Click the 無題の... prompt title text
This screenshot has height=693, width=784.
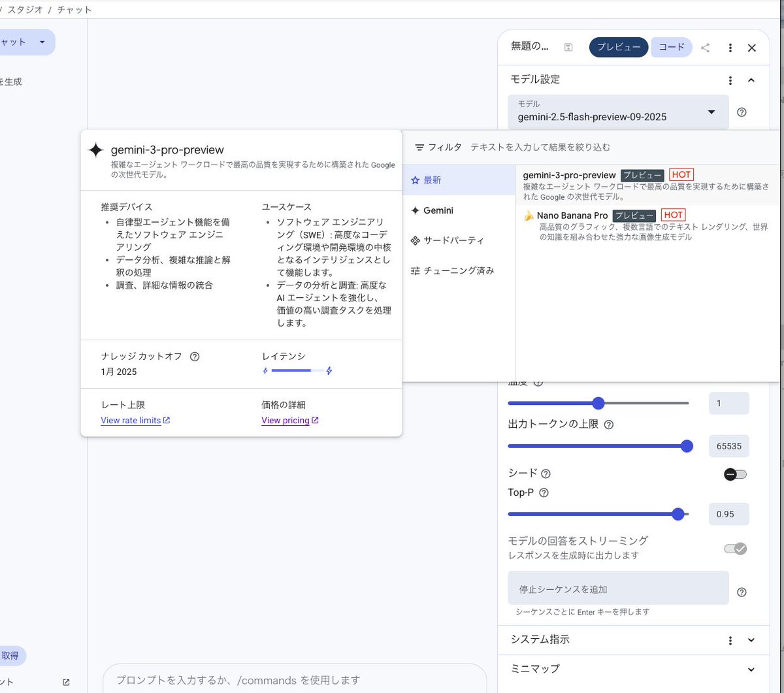tap(530, 47)
